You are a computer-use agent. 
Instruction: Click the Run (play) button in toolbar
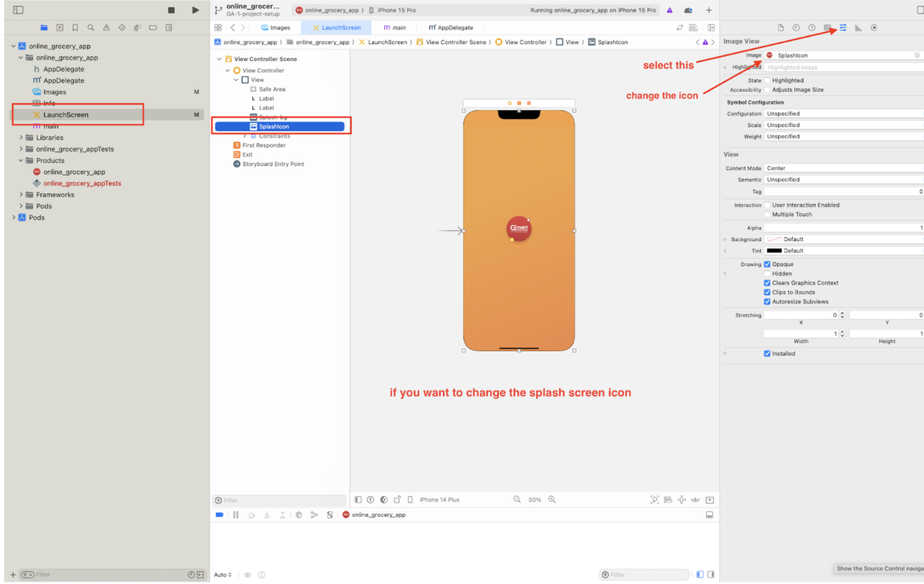[x=195, y=10]
